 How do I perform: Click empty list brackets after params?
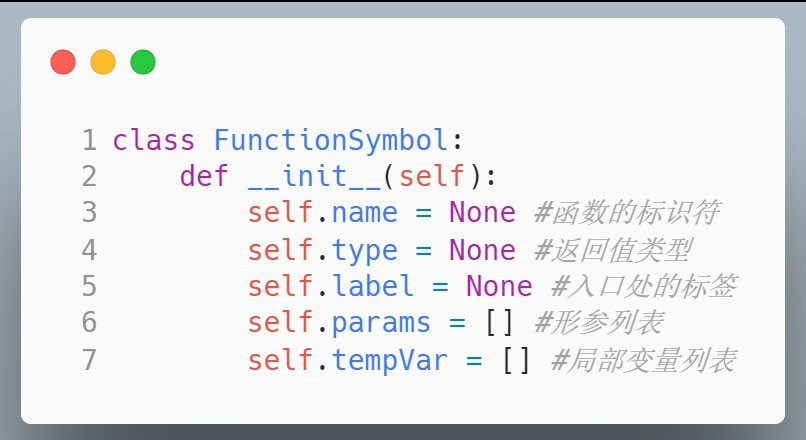[x=499, y=323]
